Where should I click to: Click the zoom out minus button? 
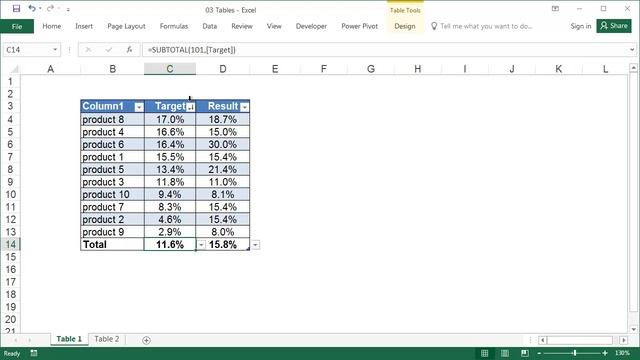(539, 353)
